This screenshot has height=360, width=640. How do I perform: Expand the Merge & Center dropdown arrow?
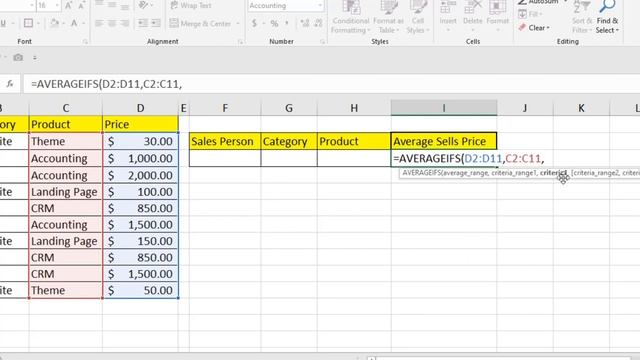(238, 23)
